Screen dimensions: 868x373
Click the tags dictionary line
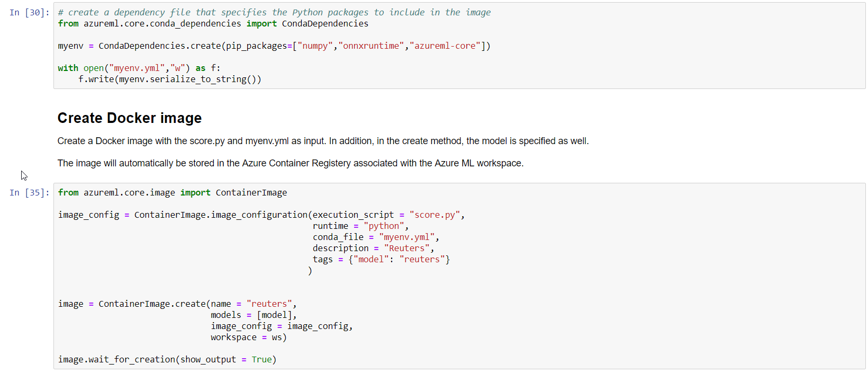click(381, 260)
